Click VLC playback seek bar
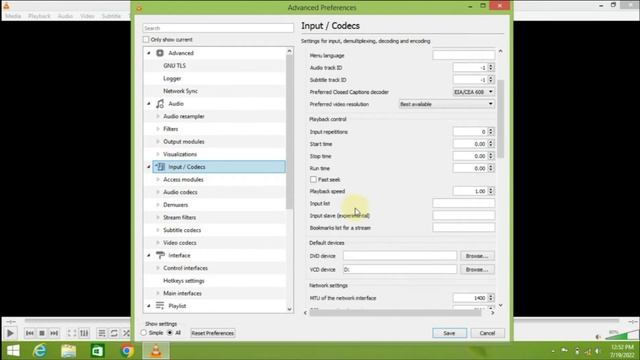This screenshot has height=360, width=640. tap(322, 321)
